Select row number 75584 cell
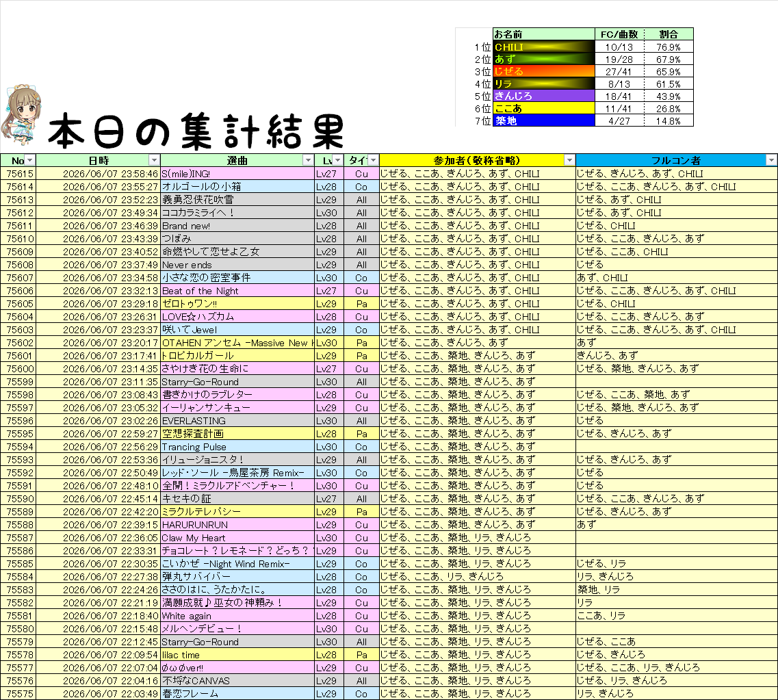Image resolution: width=778 pixels, height=700 pixels. pos(18,576)
